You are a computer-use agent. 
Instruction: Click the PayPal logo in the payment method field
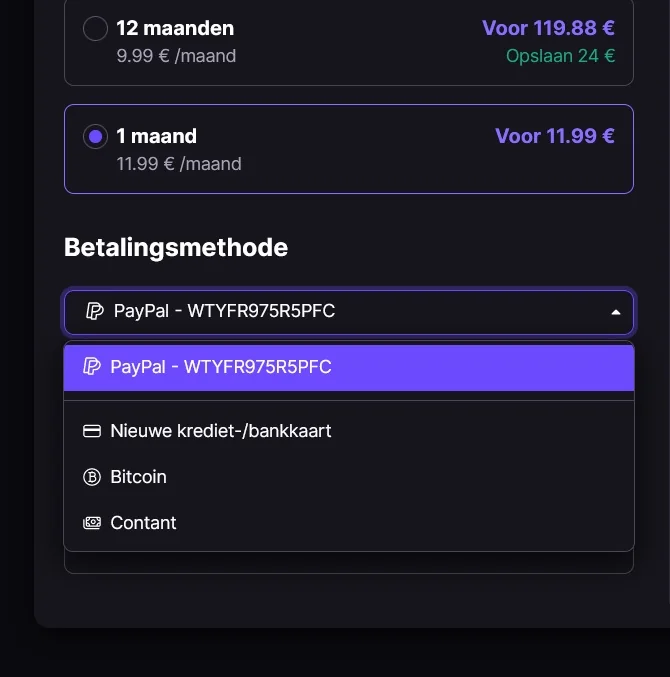pos(95,311)
